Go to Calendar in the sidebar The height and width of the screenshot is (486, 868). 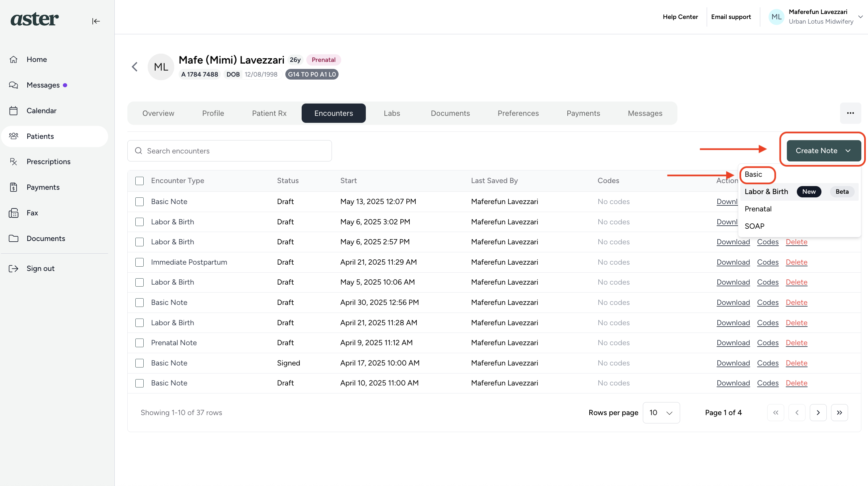[42, 111]
